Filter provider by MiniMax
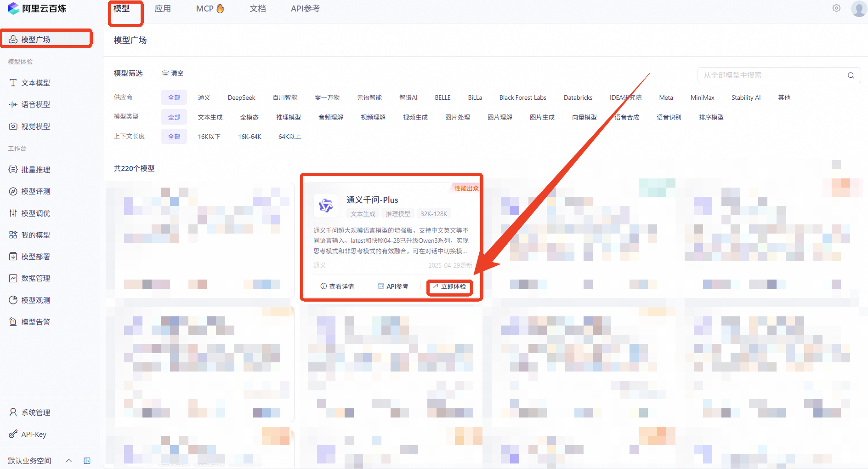The image size is (868, 469). 703,97
